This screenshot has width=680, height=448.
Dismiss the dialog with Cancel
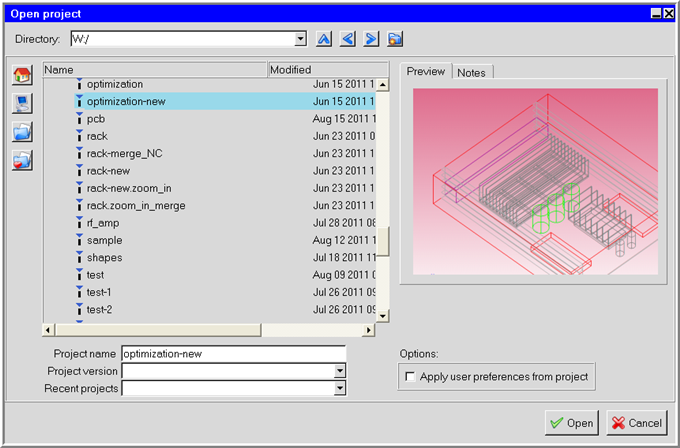(x=637, y=423)
